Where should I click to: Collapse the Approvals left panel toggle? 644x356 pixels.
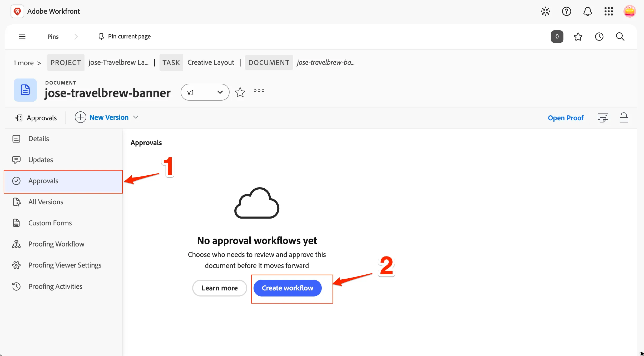tap(19, 118)
